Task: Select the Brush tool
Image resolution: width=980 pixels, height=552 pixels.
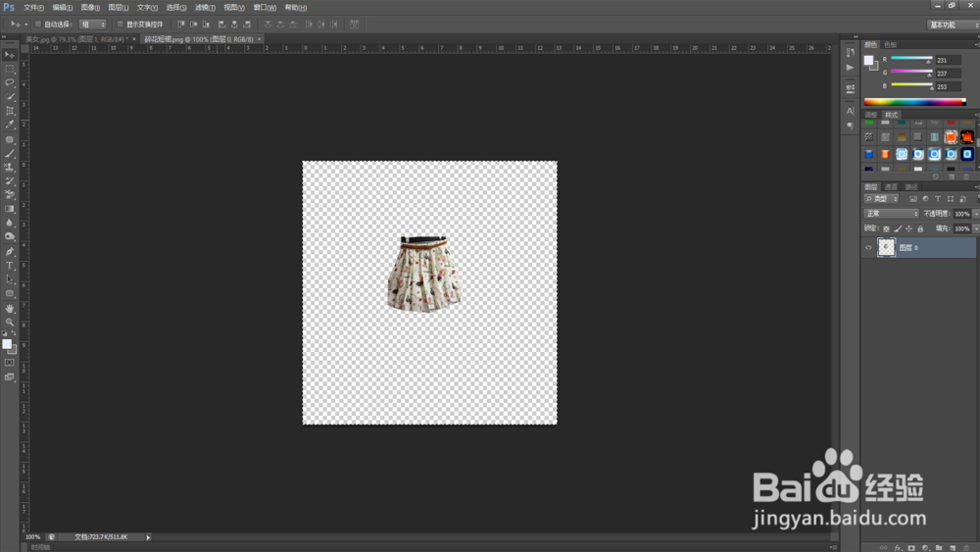Action: tap(10, 154)
